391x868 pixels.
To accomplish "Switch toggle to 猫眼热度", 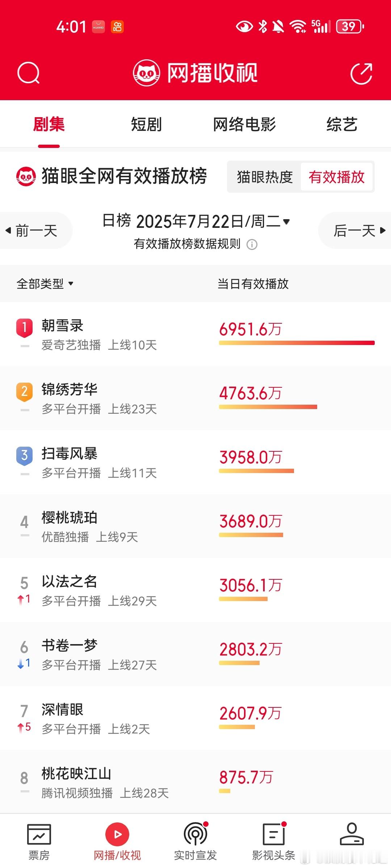I will [x=265, y=177].
